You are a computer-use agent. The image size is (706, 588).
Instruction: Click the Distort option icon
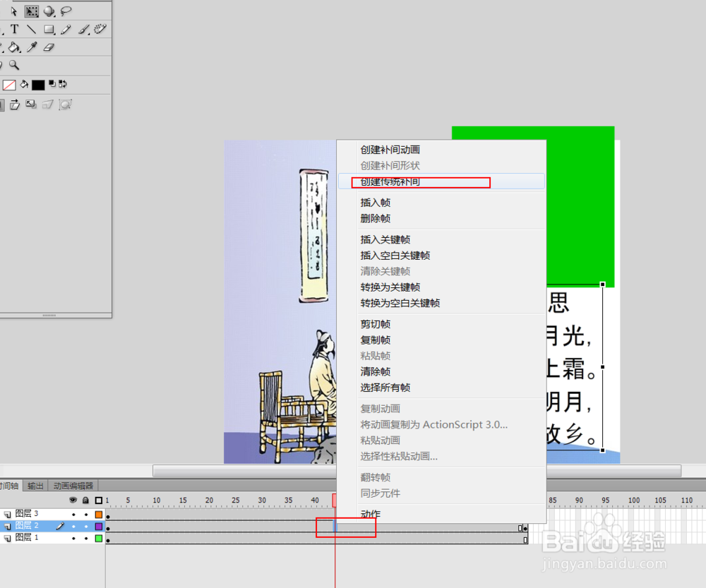click(48, 104)
